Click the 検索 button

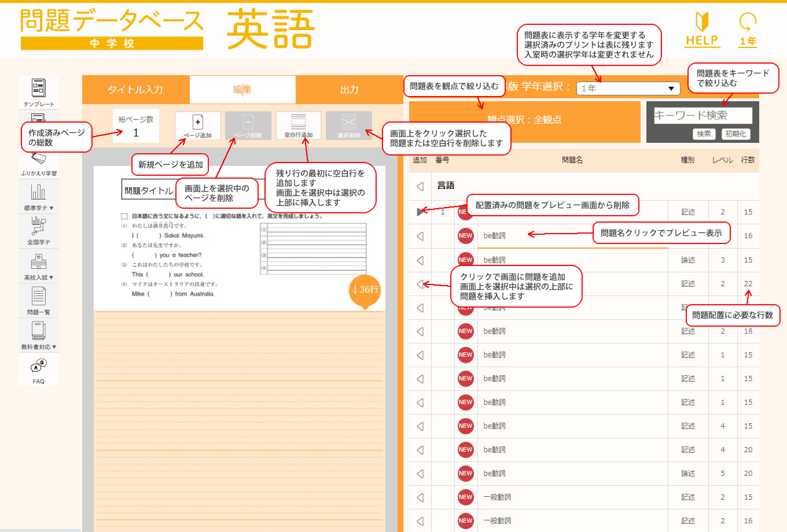(x=704, y=134)
